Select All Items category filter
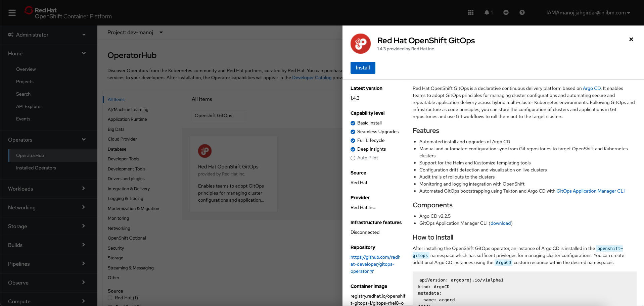Viewport: 644px width, 306px height. coord(116,100)
